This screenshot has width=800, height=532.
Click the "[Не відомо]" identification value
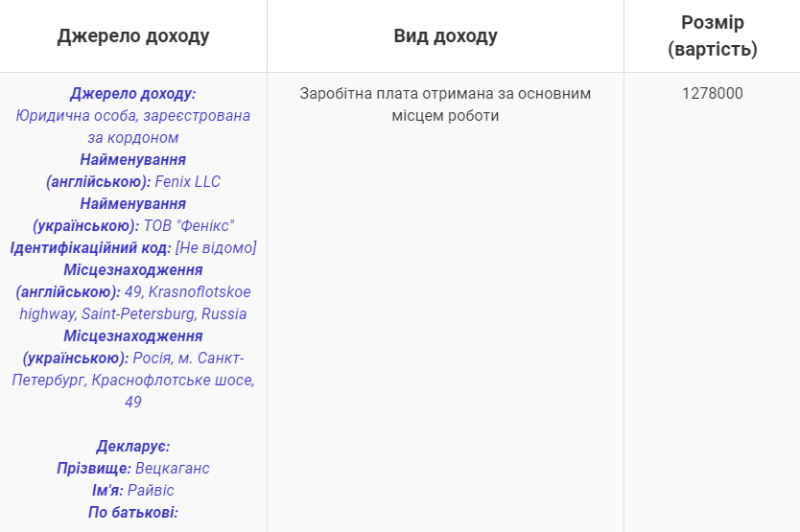216,248
